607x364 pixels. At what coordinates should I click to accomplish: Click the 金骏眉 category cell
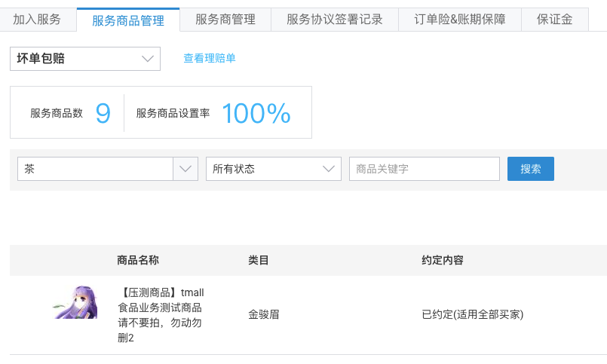pos(264,315)
